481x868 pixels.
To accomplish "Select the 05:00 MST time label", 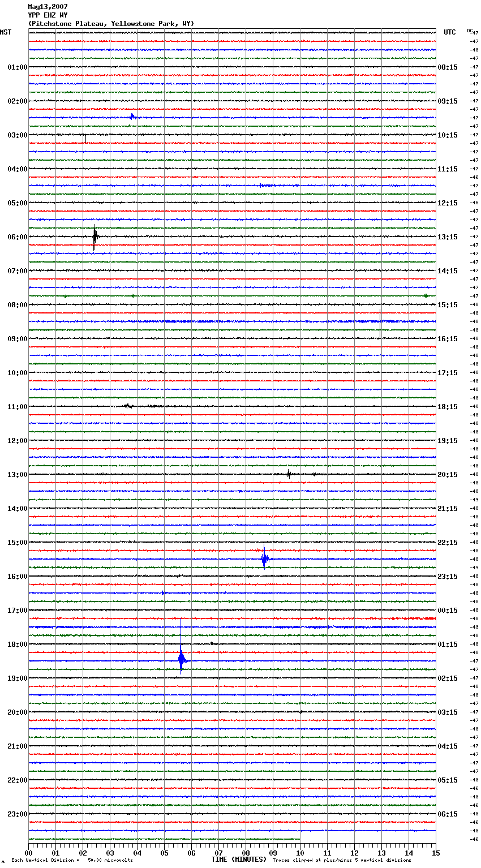I will [18, 203].
